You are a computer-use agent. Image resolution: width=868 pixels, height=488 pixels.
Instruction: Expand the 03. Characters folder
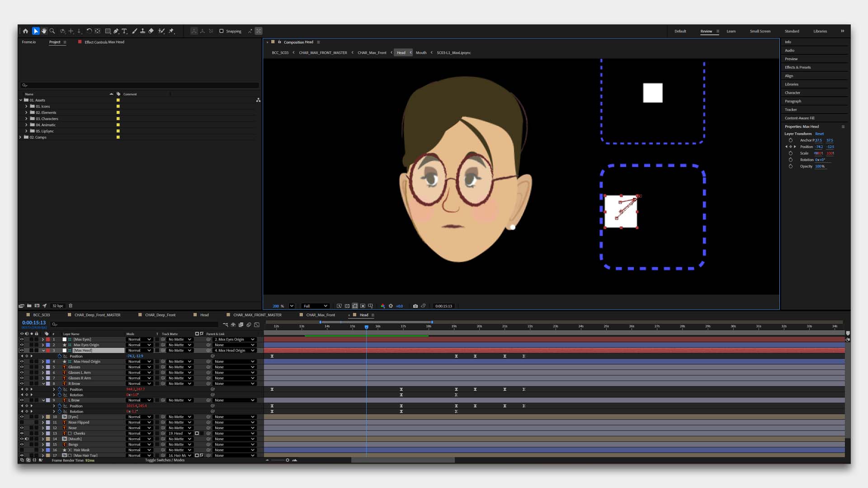26,119
